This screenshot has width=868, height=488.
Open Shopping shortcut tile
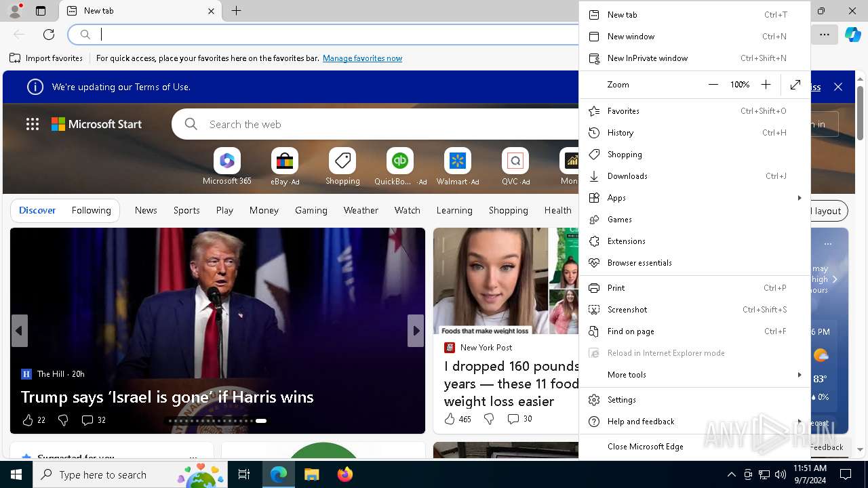(x=342, y=167)
